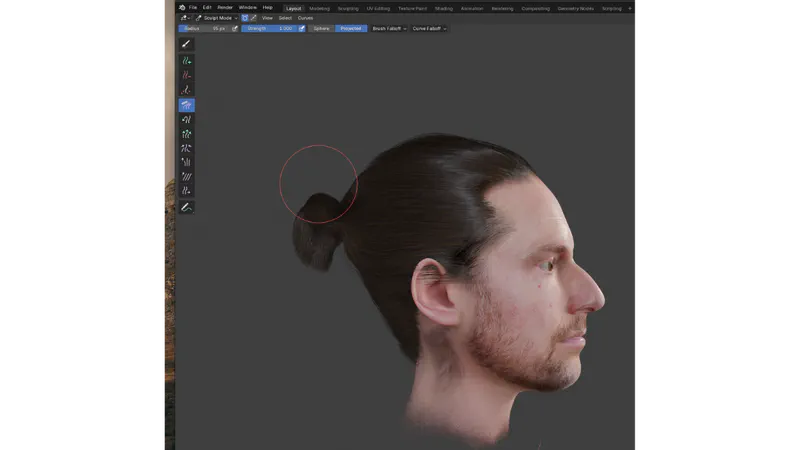Switch to the Animation workspace tab
800x450 pixels.
click(472, 9)
